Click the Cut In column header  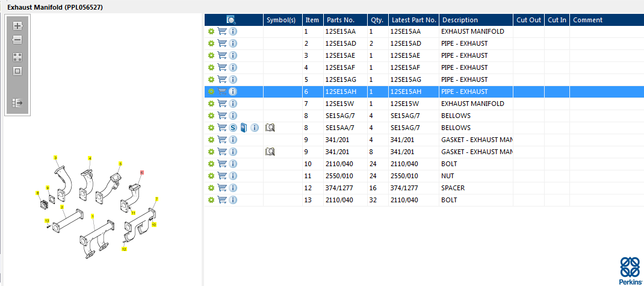557,20
